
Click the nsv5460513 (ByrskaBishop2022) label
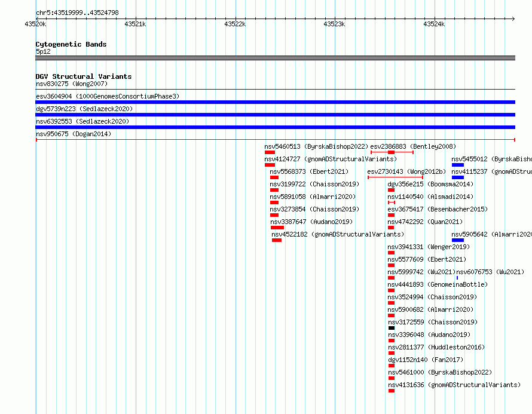click(316, 146)
